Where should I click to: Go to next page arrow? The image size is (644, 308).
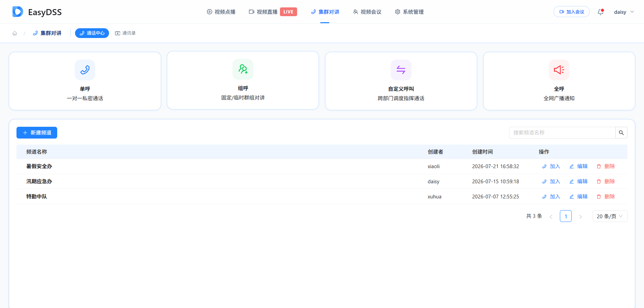click(x=580, y=216)
